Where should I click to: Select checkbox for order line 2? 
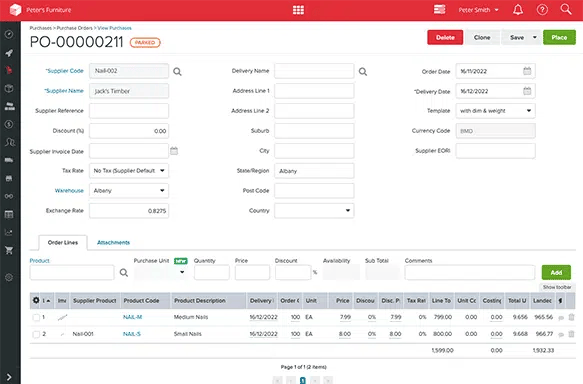pos(36,334)
